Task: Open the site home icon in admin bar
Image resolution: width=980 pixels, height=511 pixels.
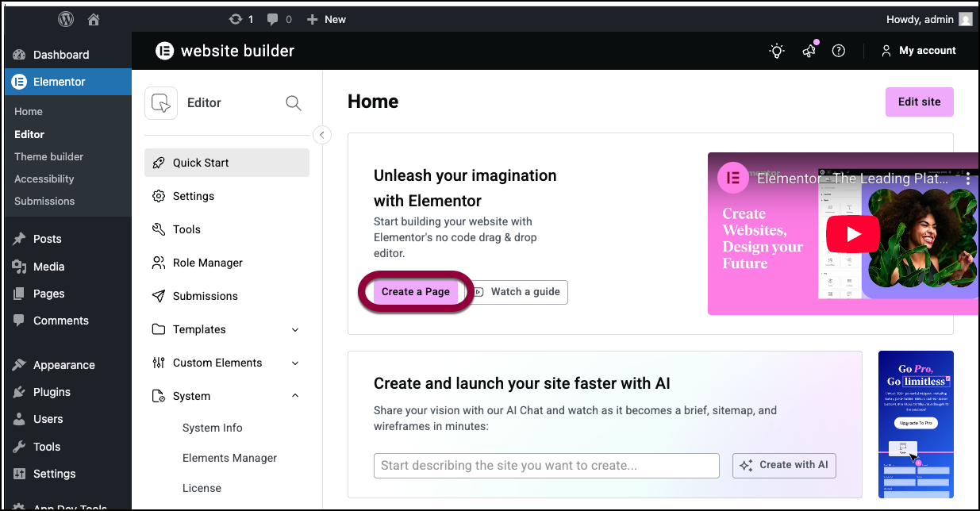Action: 94,19
